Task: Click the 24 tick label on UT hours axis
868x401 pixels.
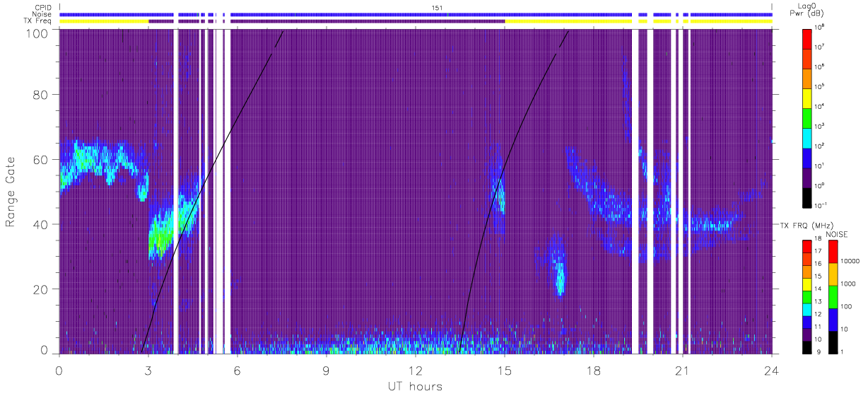Action: (x=772, y=370)
